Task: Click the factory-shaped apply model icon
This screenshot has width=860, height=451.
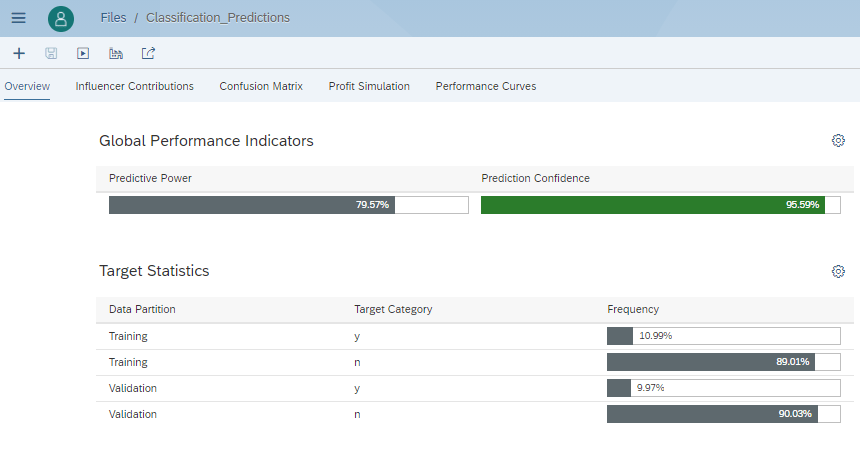Action: point(116,53)
